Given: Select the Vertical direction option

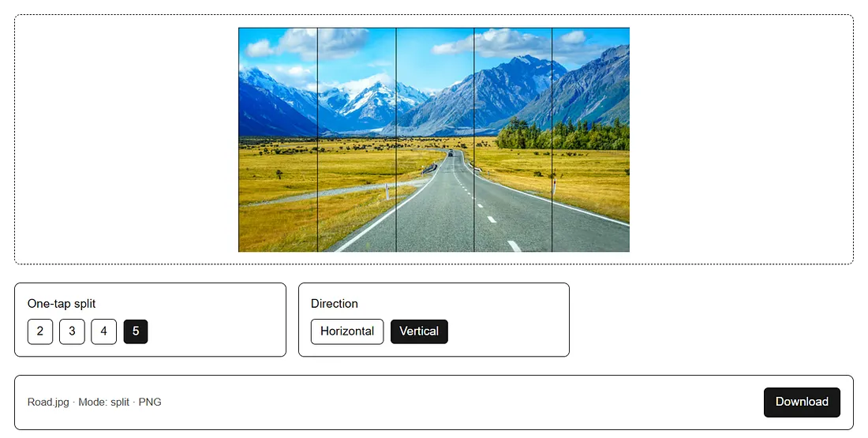Looking at the screenshot, I should tap(419, 331).
